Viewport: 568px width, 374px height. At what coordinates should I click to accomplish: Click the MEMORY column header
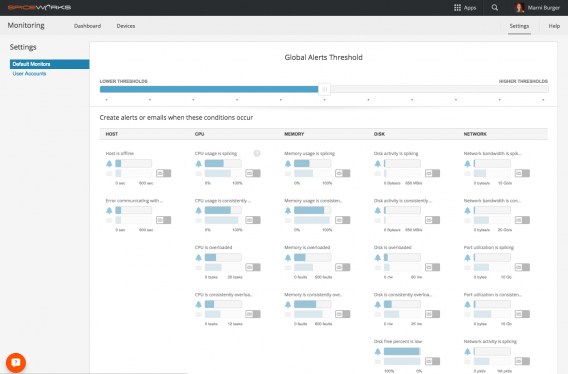tap(294, 134)
